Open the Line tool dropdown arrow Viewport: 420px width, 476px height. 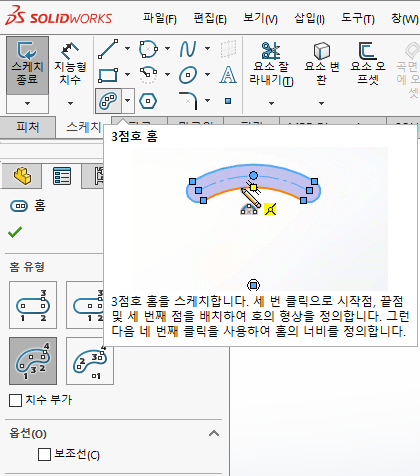click(x=127, y=49)
